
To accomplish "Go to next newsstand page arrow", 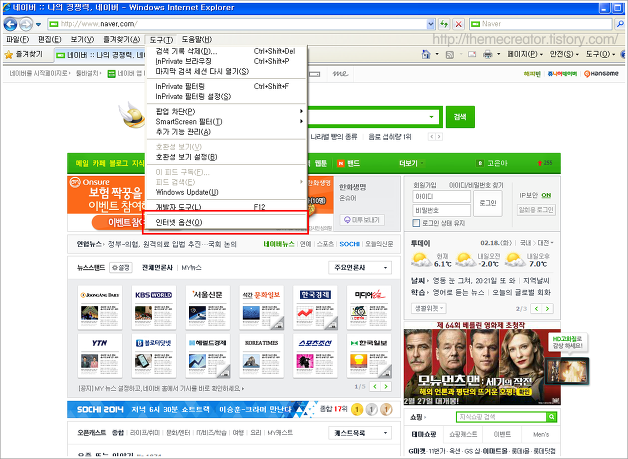I will 386,387.
